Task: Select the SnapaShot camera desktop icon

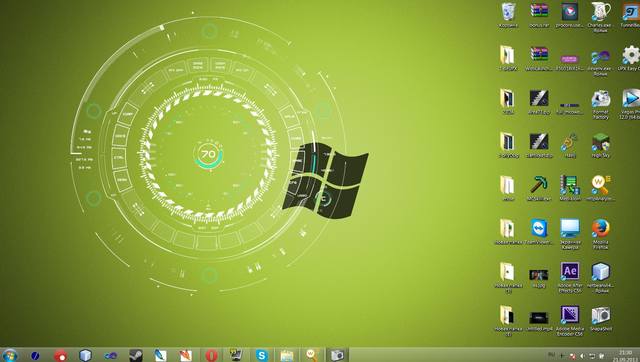Action: (x=601, y=319)
